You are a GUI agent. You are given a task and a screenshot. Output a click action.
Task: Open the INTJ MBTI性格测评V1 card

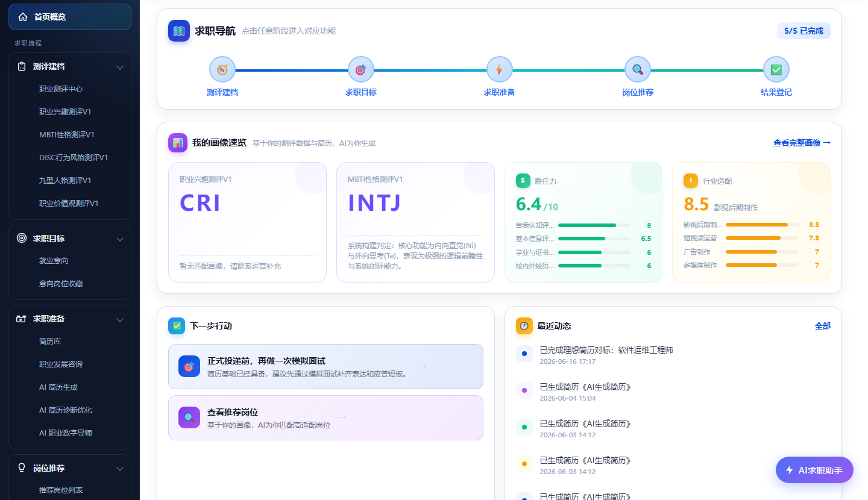pos(415,222)
